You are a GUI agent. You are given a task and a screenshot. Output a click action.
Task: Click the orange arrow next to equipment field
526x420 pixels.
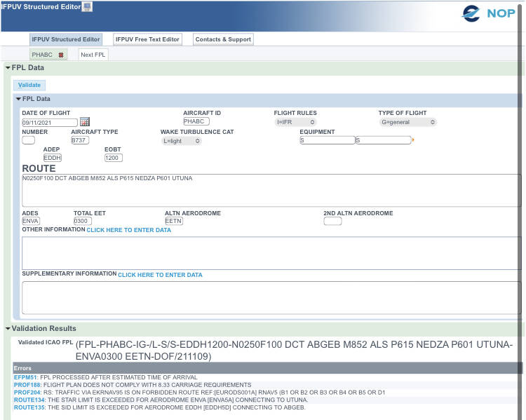click(x=413, y=140)
